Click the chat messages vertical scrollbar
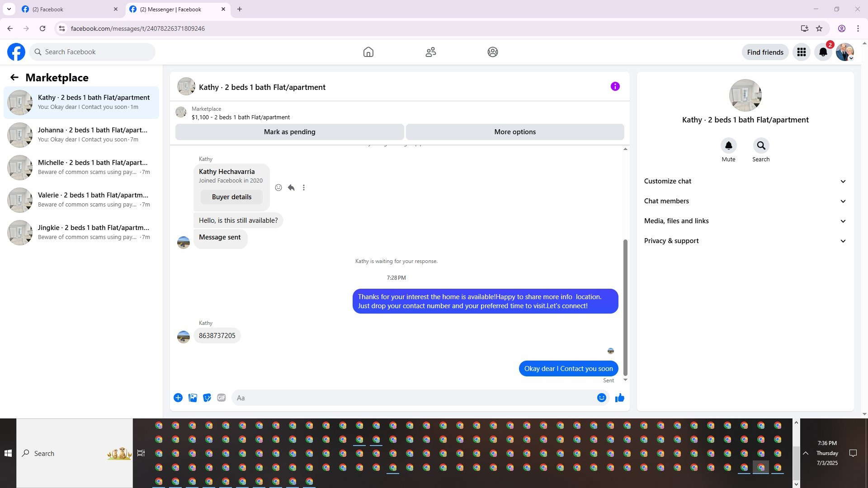 pos(625,307)
